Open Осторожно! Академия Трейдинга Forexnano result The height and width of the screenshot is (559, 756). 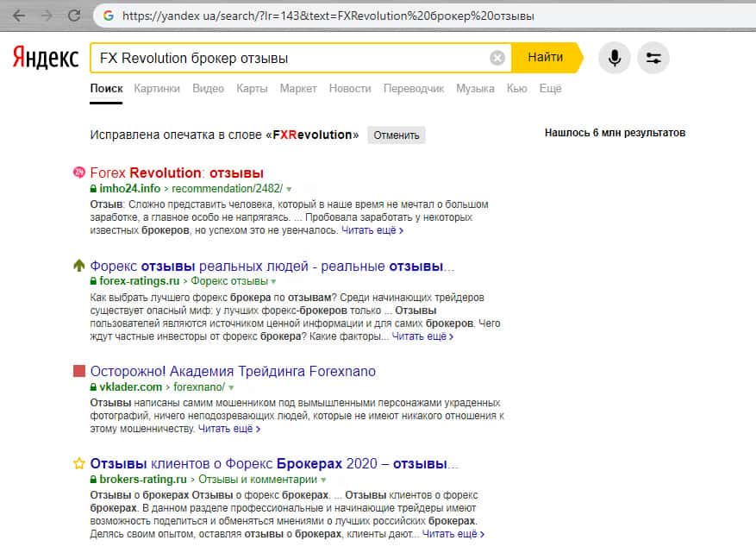233,372
